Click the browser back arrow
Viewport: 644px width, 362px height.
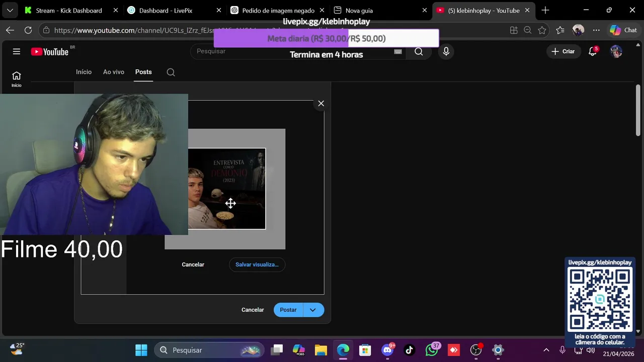pyautogui.click(x=10, y=30)
